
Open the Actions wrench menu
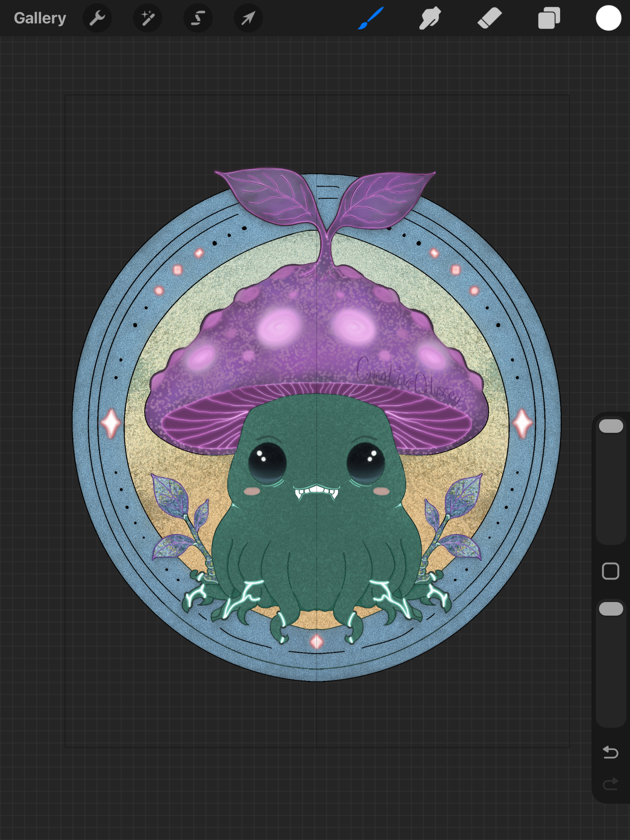click(97, 18)
